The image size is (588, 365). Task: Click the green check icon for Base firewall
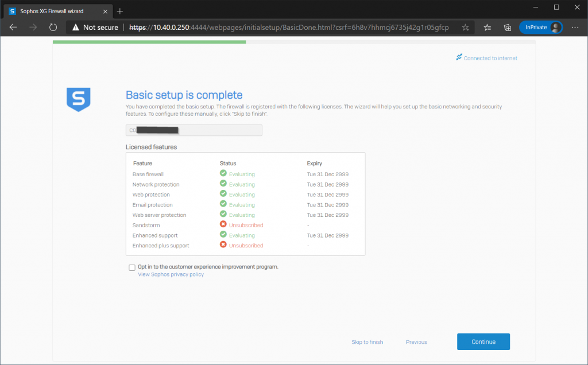pos(223,173)
